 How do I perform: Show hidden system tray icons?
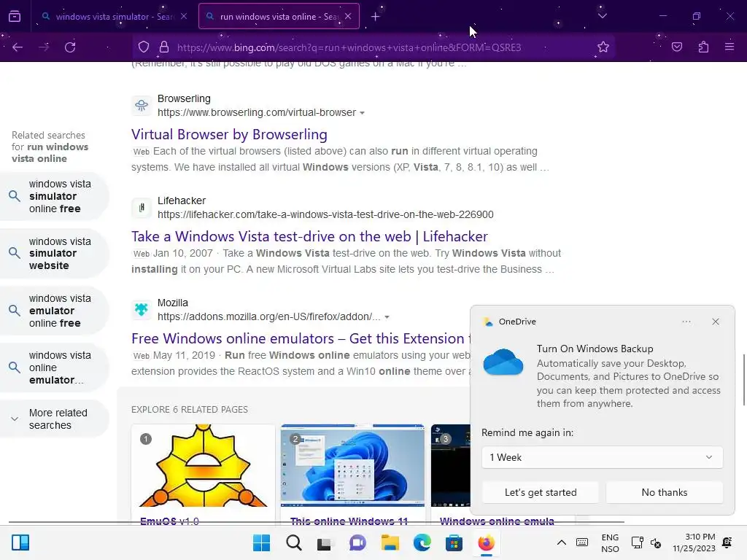click(x=562, y=542)
